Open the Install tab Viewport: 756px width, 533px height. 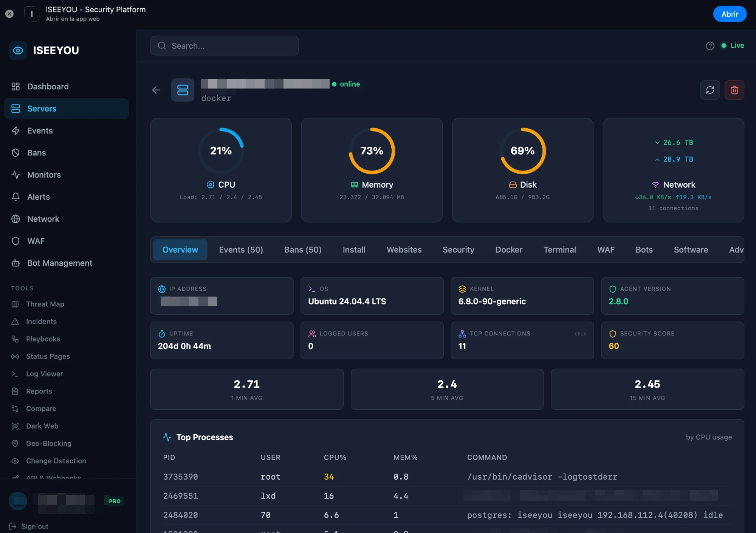(354, 250)
